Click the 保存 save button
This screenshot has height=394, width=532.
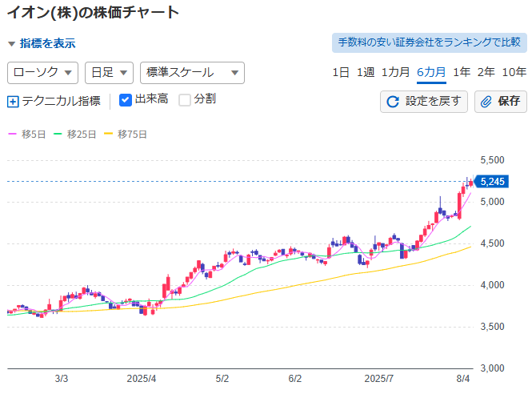click(x=501, y=102)
